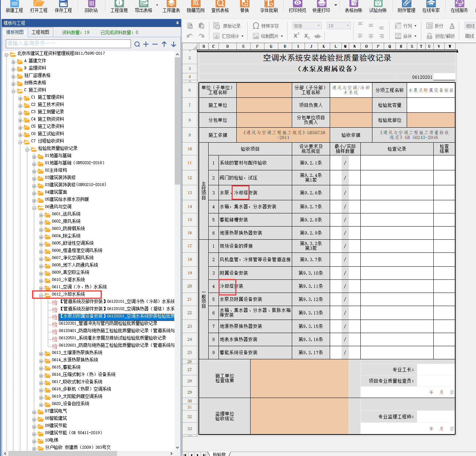The height and width of the screenshot is (456, 476).
Task: Click 特殊字符 button
Action: click(266, 26)
